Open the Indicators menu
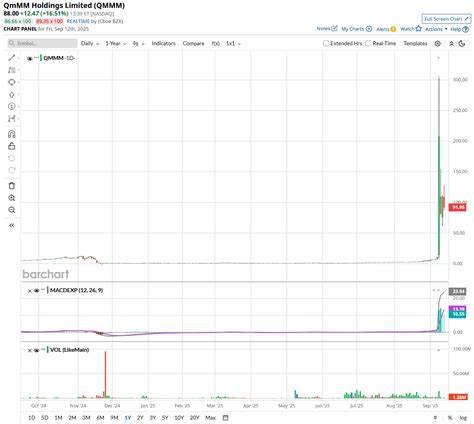Screen dimensions: 474x424 pyautogui.click(x=163, y=44)
